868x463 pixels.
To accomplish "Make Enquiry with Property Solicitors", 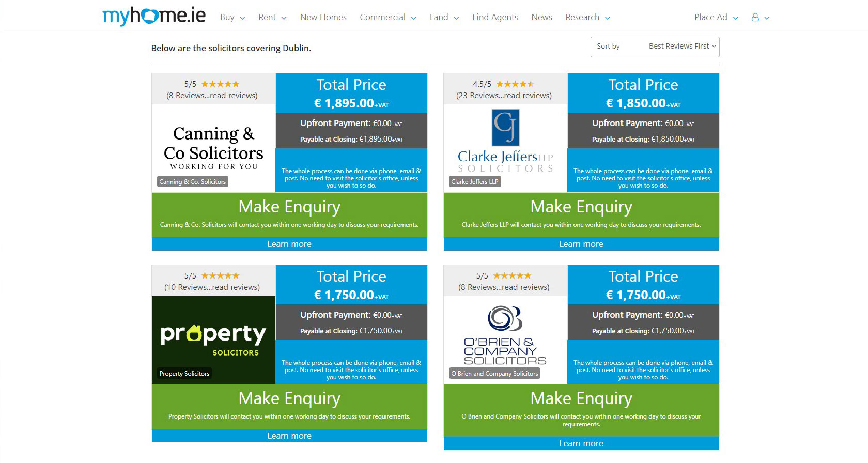I will (289, 406).
